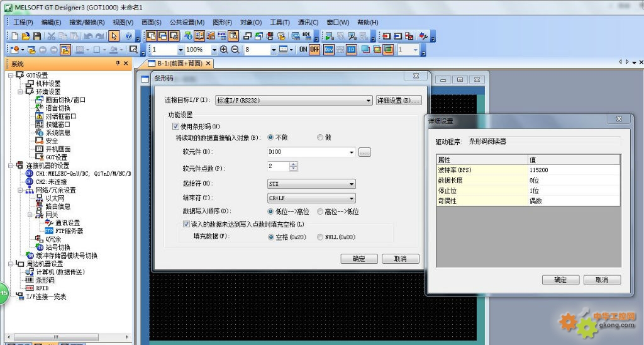The width and height of the screenshot is (644, 345).
Task: Select 高位-->低位 write order radio
Action: [320, 212]
